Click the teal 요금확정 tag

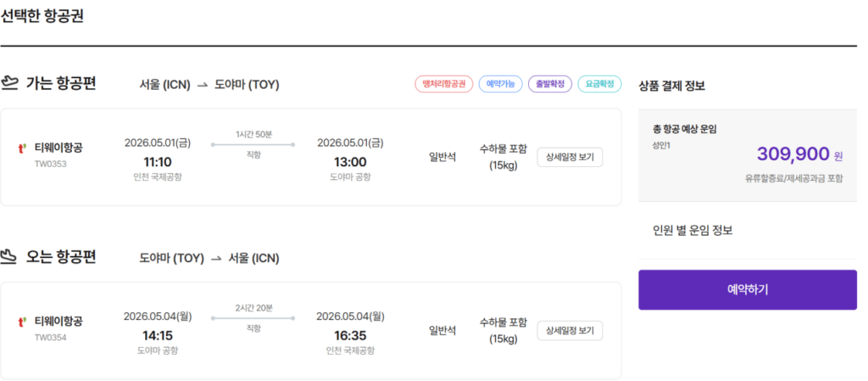click(599, 84)
